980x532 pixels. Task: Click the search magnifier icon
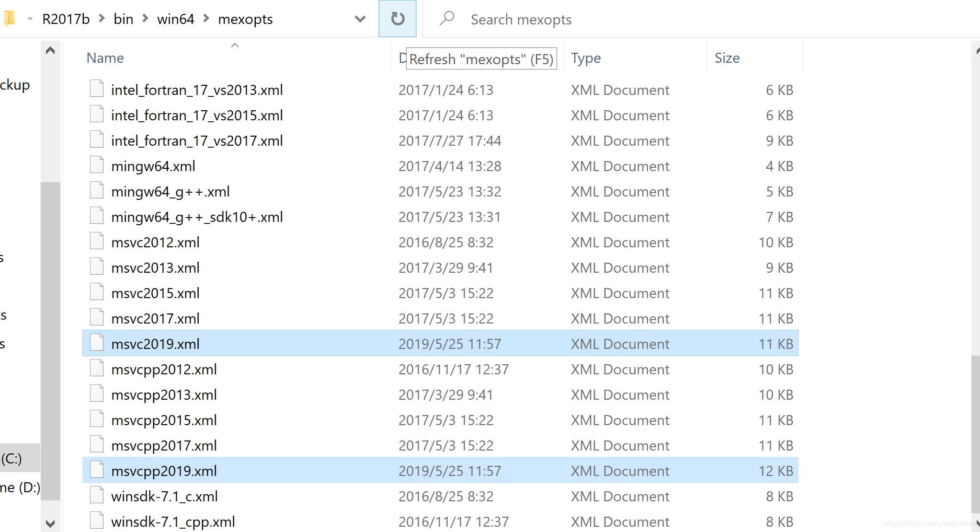point(446,18)
